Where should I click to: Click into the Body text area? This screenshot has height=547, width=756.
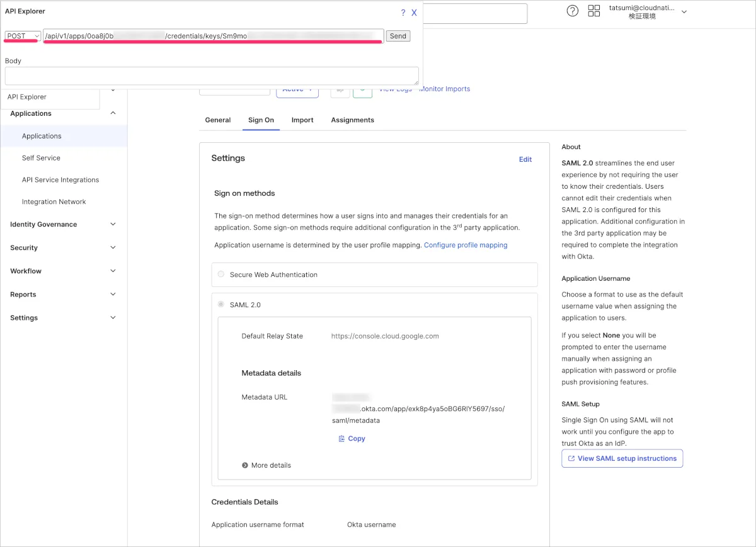(x=211, y=76)
